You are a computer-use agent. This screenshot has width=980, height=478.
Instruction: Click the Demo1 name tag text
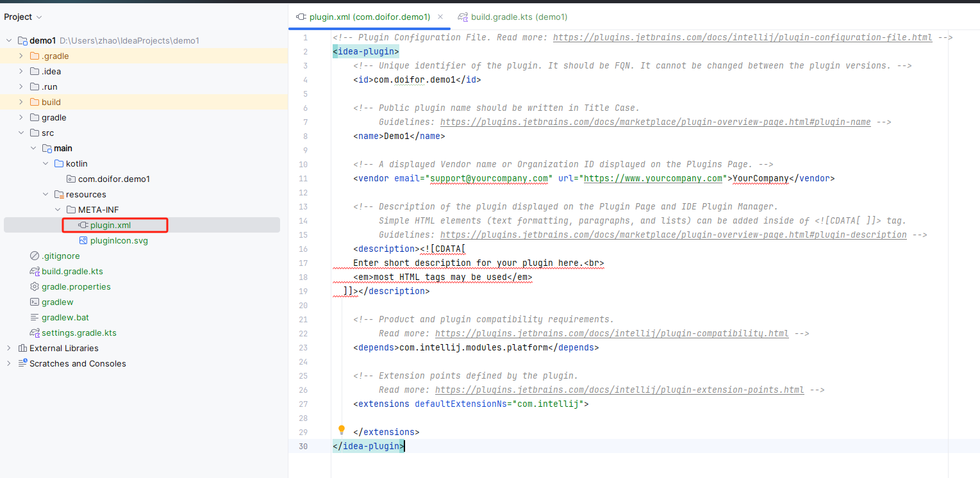click(x=396, y=136)
